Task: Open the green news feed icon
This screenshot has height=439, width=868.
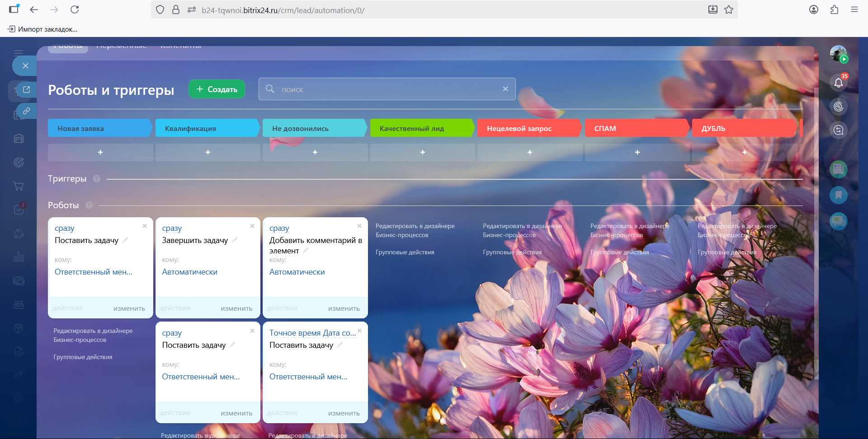Action: click(x=838, y=169)
